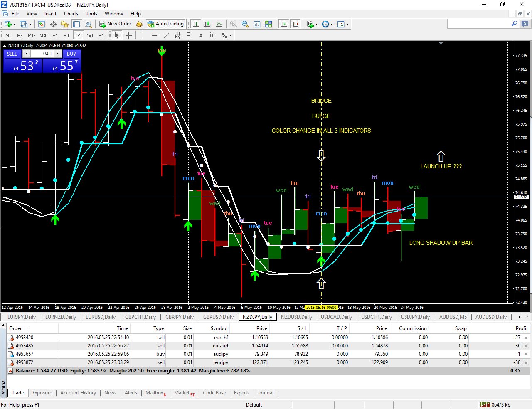
Task: Increase lot volume with up arrow
Action: 58,54
